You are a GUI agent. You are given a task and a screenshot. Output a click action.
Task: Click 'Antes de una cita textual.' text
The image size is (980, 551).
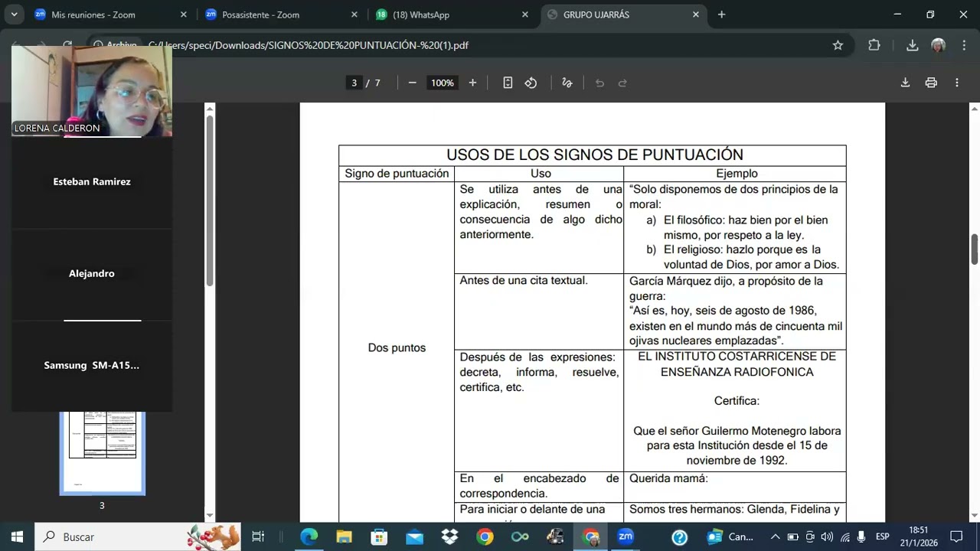click(x=524, y=281)
